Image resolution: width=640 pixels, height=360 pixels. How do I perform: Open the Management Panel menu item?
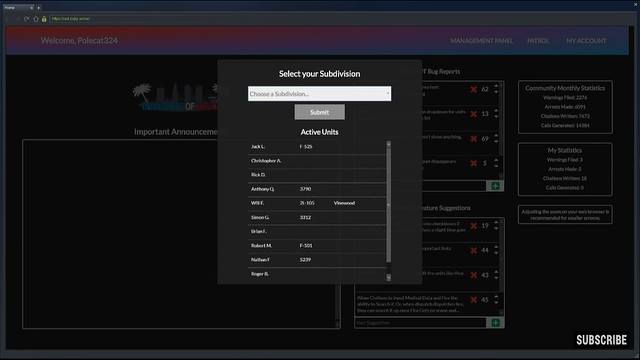click(x=482, y=41)
